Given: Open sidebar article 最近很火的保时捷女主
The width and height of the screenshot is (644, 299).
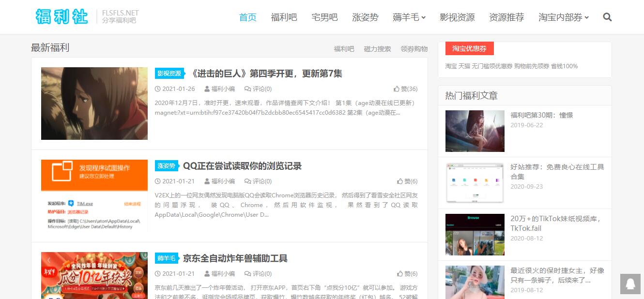Looking at the screenshot, I should coord(557,275).
